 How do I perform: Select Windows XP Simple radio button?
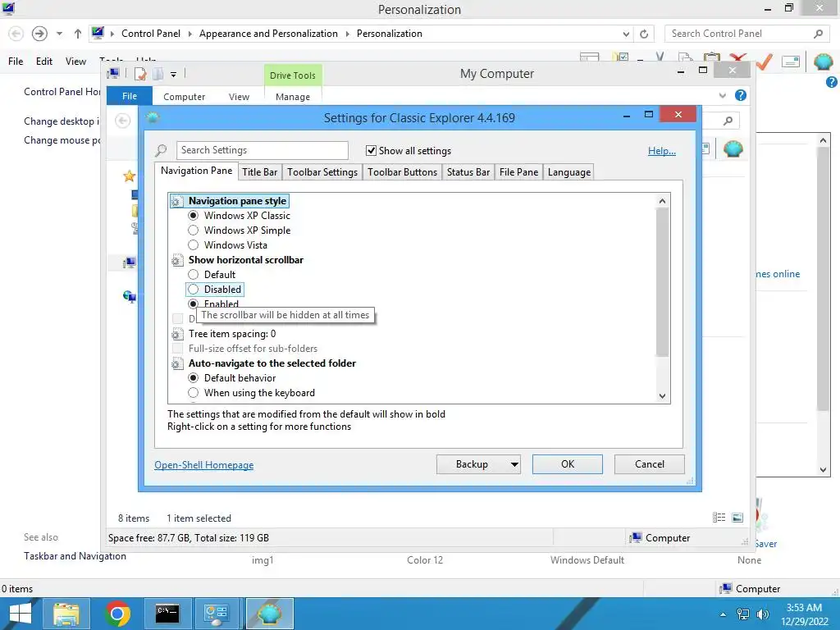point(194,231)
